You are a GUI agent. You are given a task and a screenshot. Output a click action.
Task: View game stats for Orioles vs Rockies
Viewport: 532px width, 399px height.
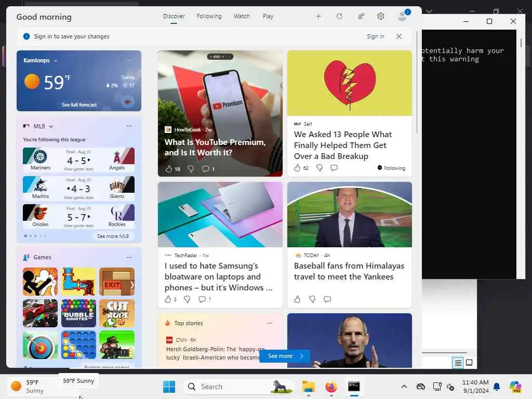pos(78,225)
